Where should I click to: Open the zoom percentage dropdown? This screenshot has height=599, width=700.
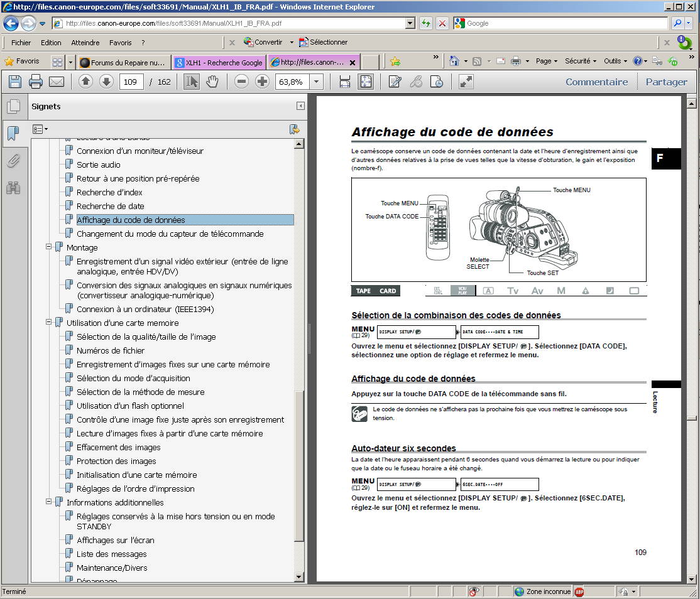(x=316, y=82)
